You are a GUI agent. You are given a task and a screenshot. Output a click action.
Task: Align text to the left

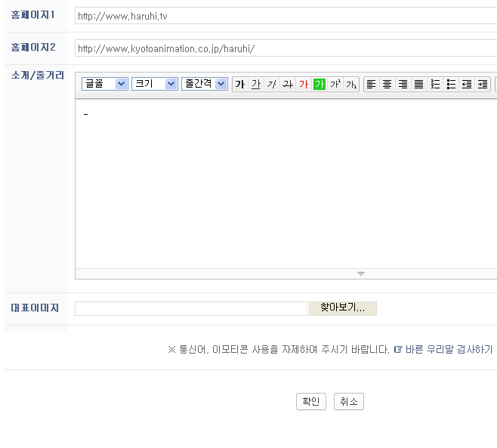click(372, 84)
